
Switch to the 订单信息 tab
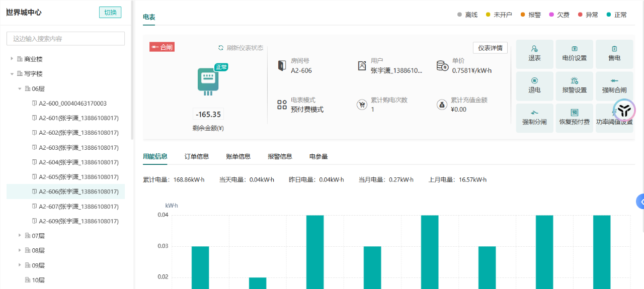click(196, 156)
